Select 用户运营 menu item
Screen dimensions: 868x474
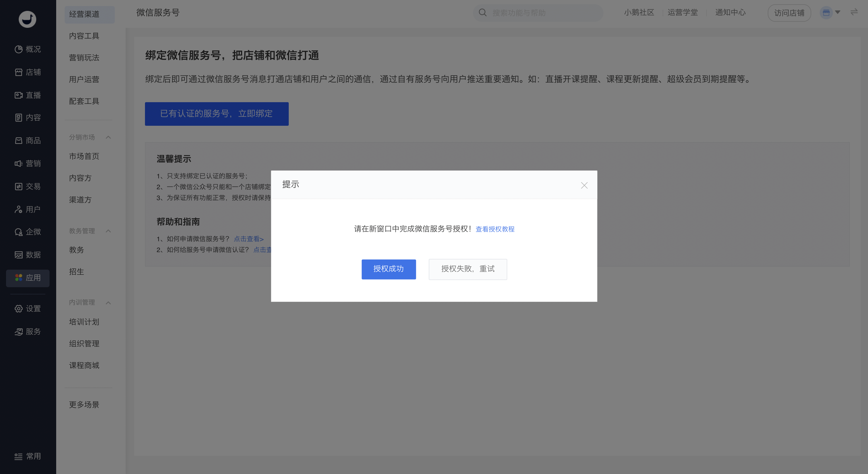(84, 79)
